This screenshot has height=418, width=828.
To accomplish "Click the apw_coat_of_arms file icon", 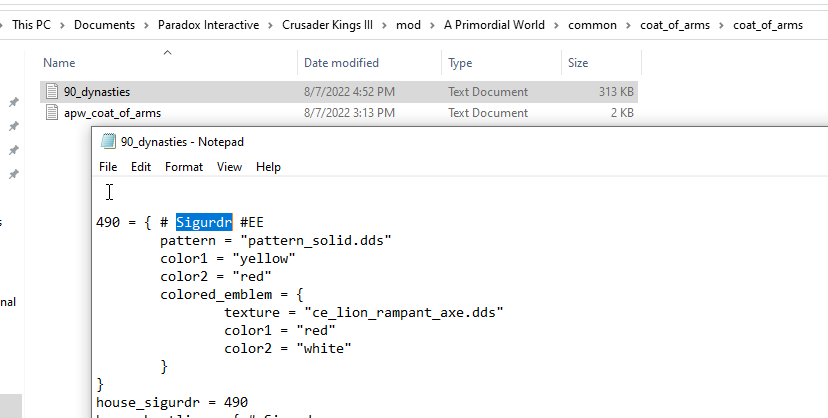I will pos(53,113).
